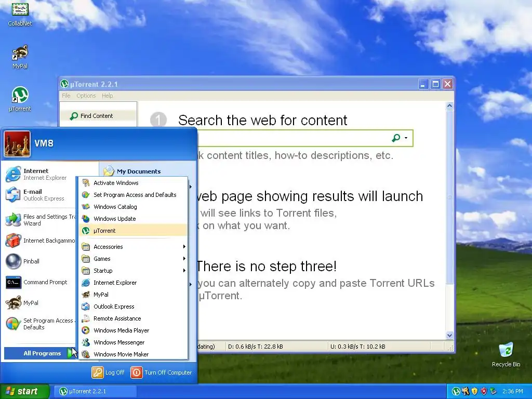Launch Windows Media Player
532x399 pixels.
click(x=134, y=330)
